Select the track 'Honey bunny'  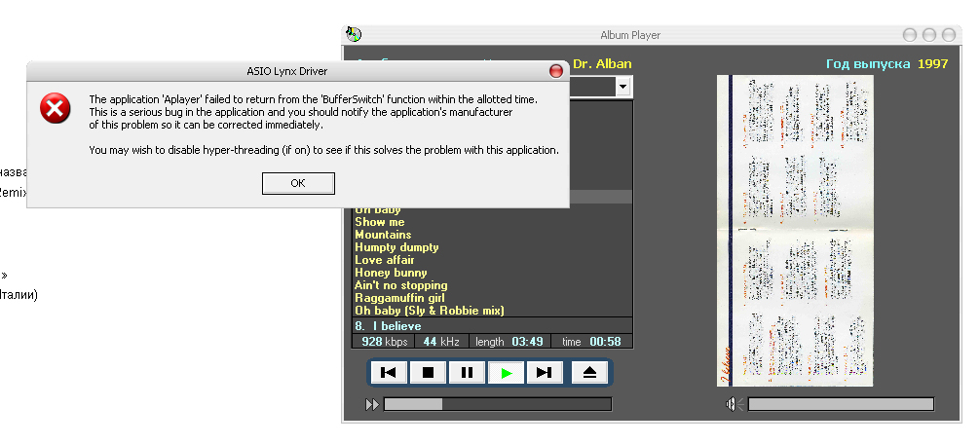(x=391, y=273)
